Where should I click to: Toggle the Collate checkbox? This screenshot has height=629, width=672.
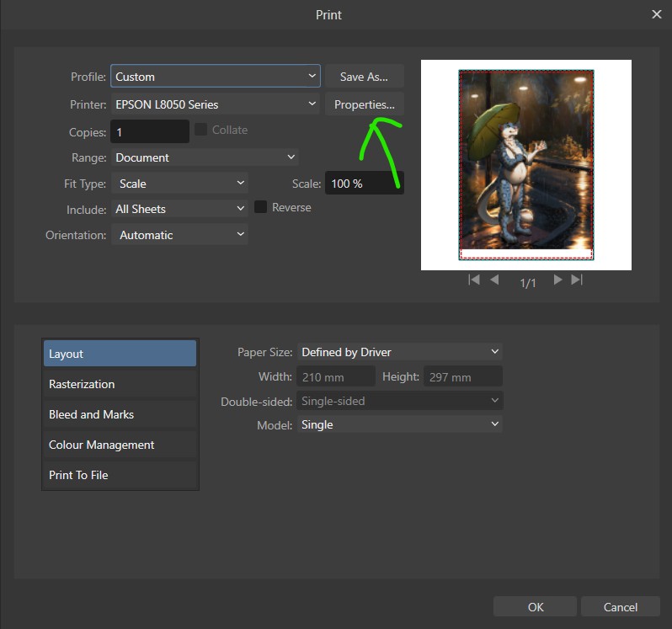tap(201, 130)
